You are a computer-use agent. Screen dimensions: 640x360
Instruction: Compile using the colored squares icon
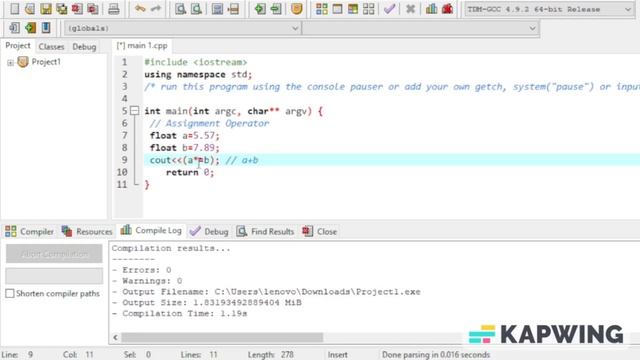[322, 9]
